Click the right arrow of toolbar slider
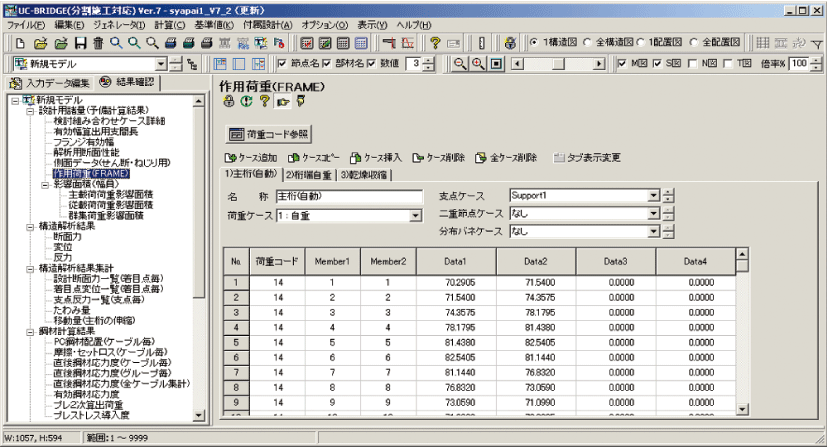 click(599, 64)
